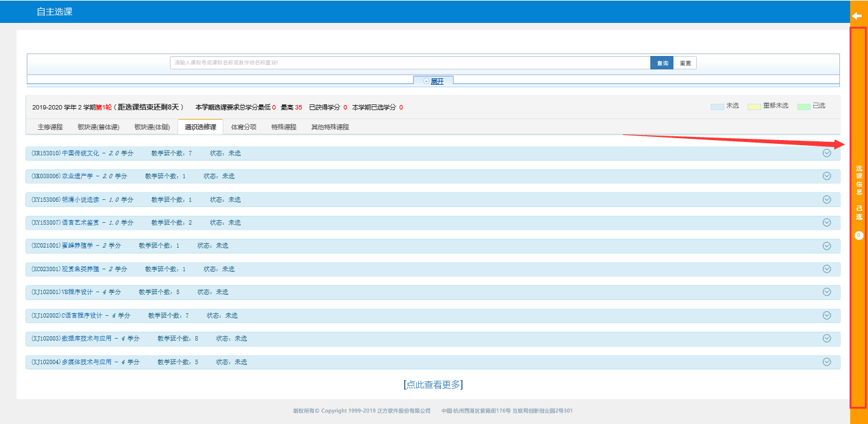Expand VB程序设计 course chevron icon

coord(827,292)
